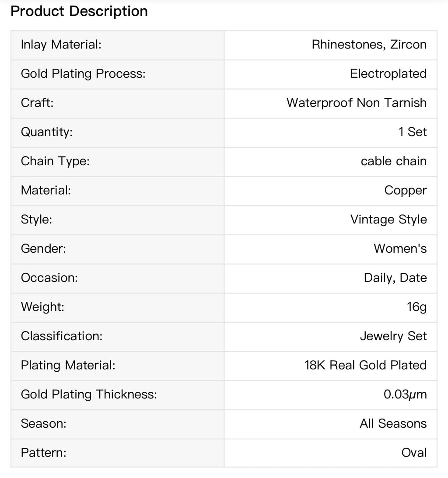Select the Daily, Date occasion value

[x=395, y=278]
